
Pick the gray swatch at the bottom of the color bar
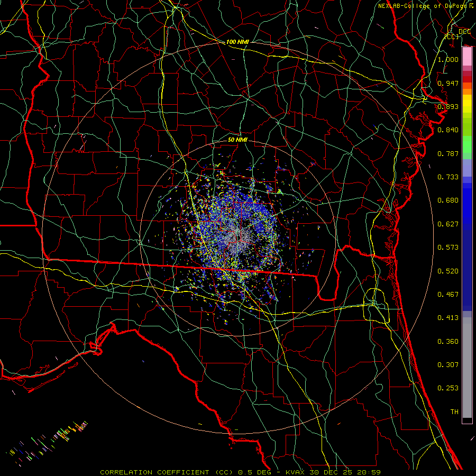click(x=467, y=368)
